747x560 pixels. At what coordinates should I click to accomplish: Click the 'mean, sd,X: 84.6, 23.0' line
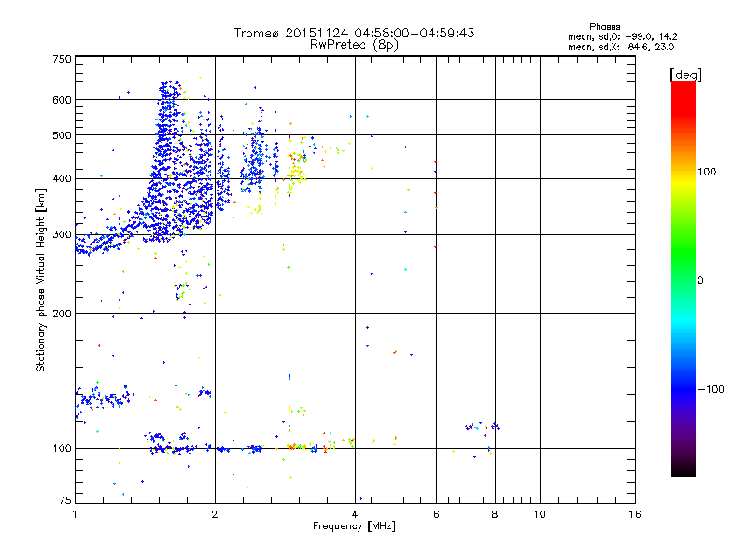point(621,47)
